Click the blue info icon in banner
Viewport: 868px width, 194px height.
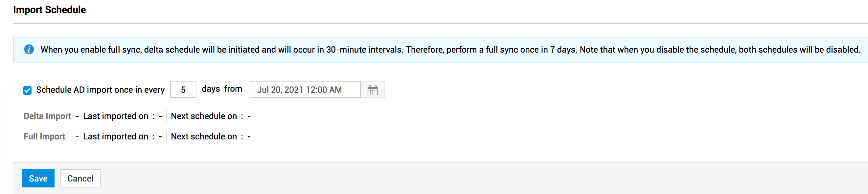[29, 50]
